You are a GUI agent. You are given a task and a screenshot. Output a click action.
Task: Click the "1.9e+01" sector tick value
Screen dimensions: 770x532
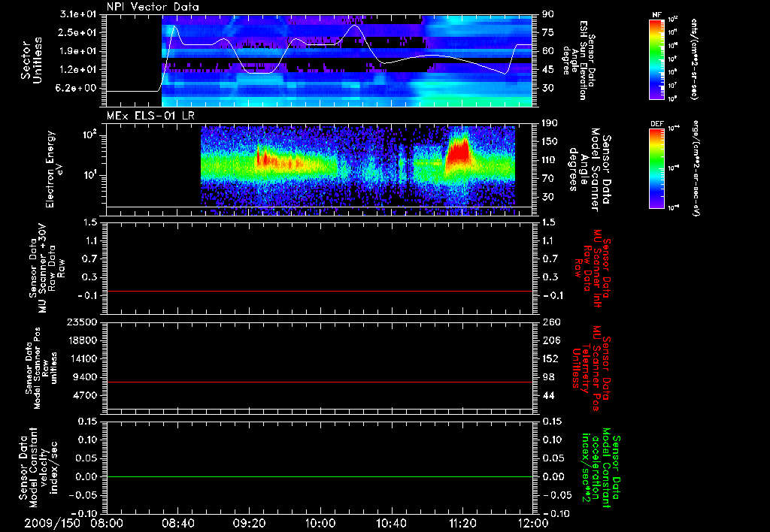pos(78,51)
